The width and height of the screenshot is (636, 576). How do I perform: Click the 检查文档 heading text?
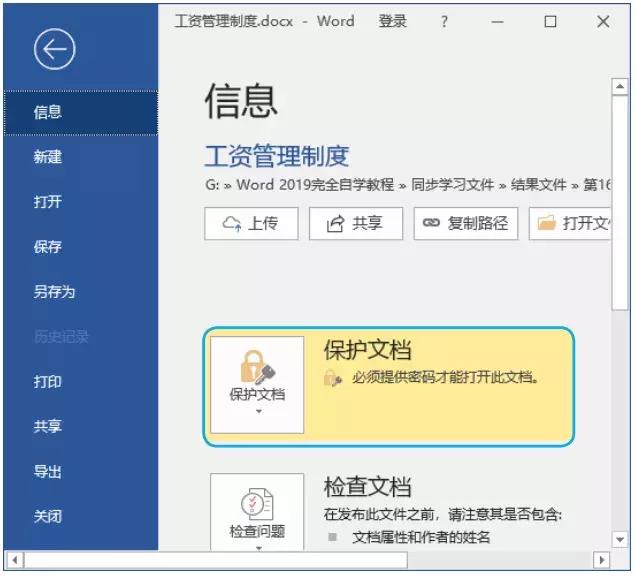(367, 486)
